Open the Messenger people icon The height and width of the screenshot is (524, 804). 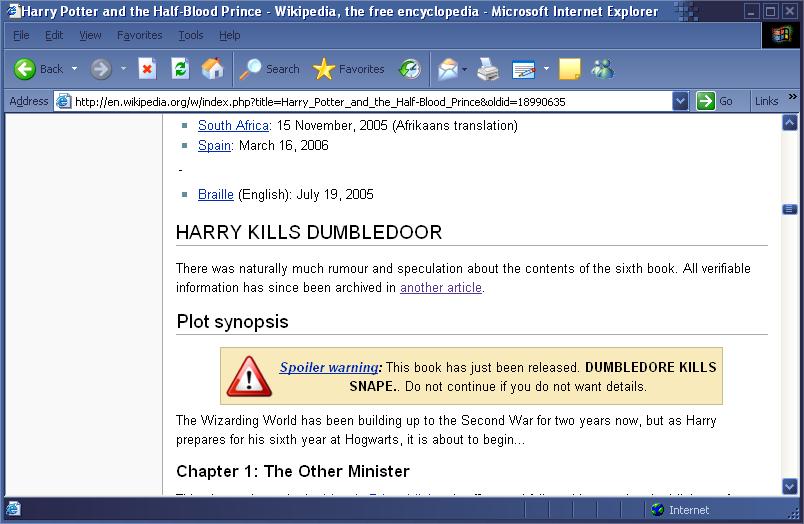coord(602,69)
